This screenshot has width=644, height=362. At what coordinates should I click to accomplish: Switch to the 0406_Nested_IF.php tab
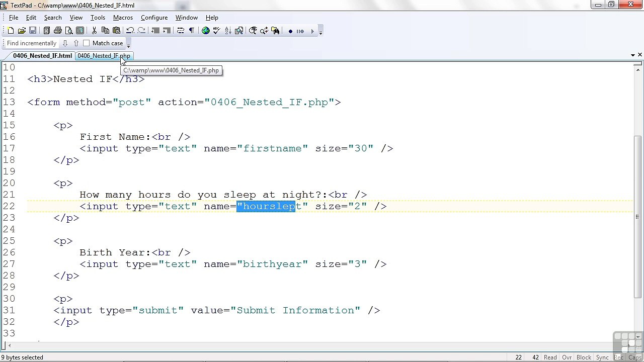[x=104, y=56]
